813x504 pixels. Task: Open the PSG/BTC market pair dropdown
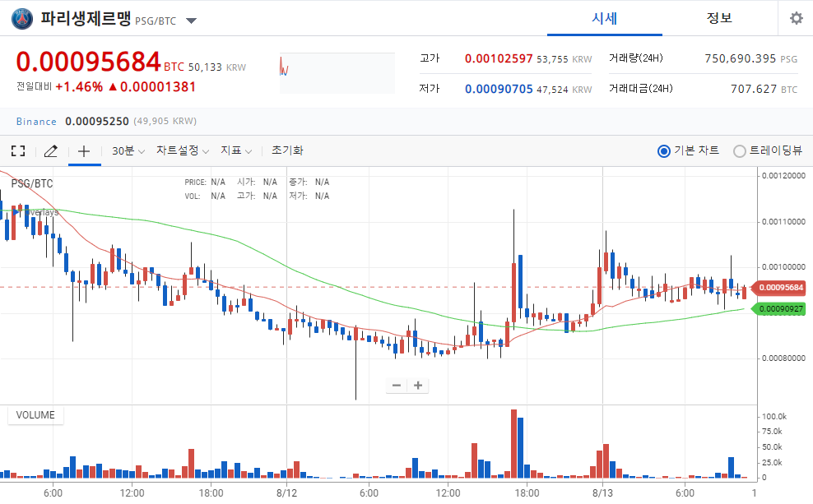coord(191,21)
